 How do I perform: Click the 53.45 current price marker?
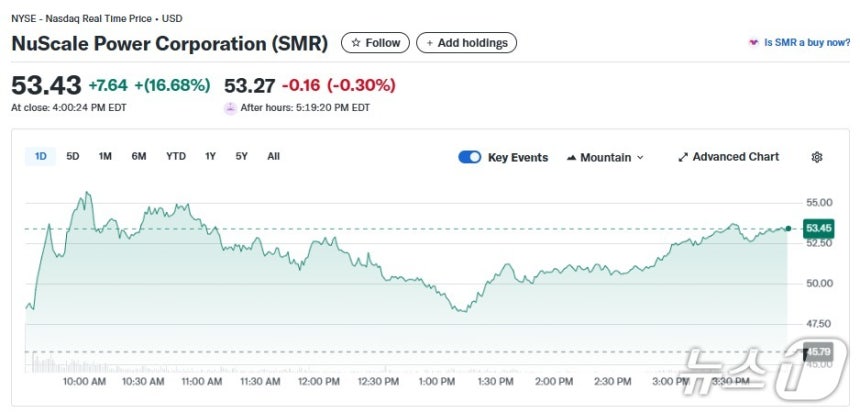point(818,228)
